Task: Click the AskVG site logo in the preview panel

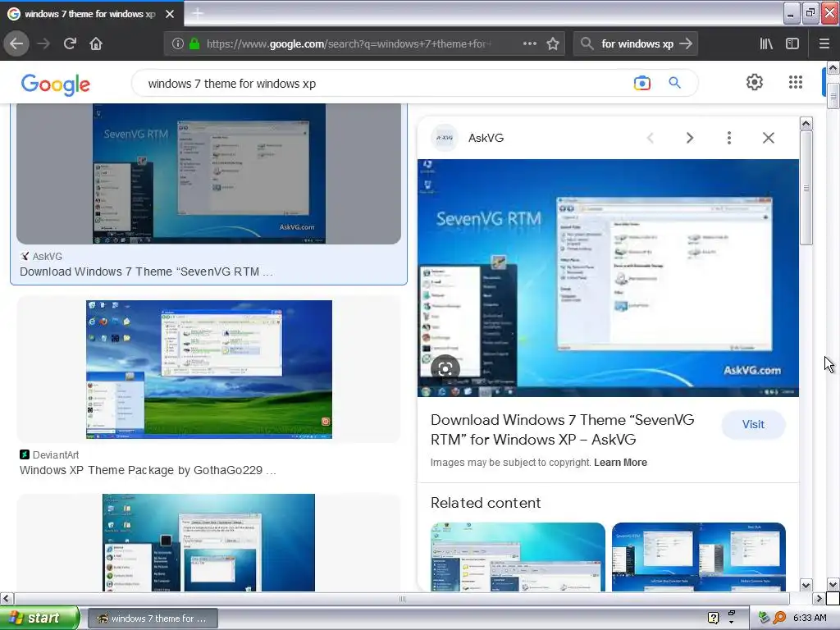Action: tap(445, 138)
